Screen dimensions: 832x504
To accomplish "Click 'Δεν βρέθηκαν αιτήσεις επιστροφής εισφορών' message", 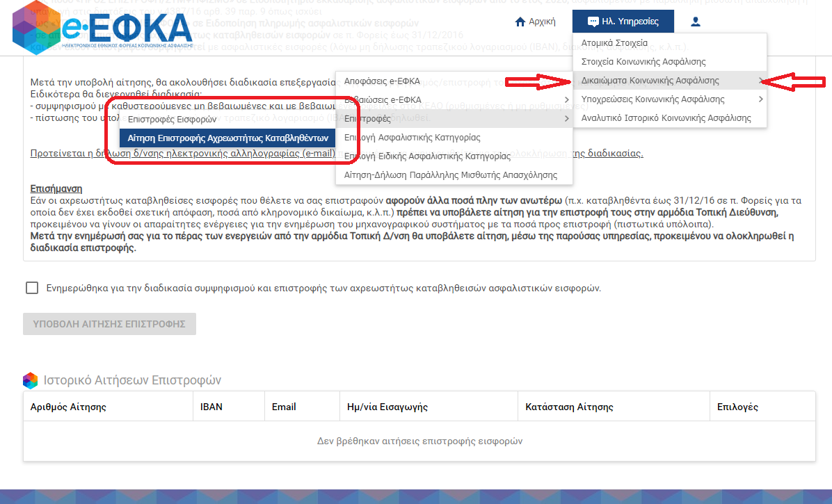I will pyautogui.click(x=419, y=441).
